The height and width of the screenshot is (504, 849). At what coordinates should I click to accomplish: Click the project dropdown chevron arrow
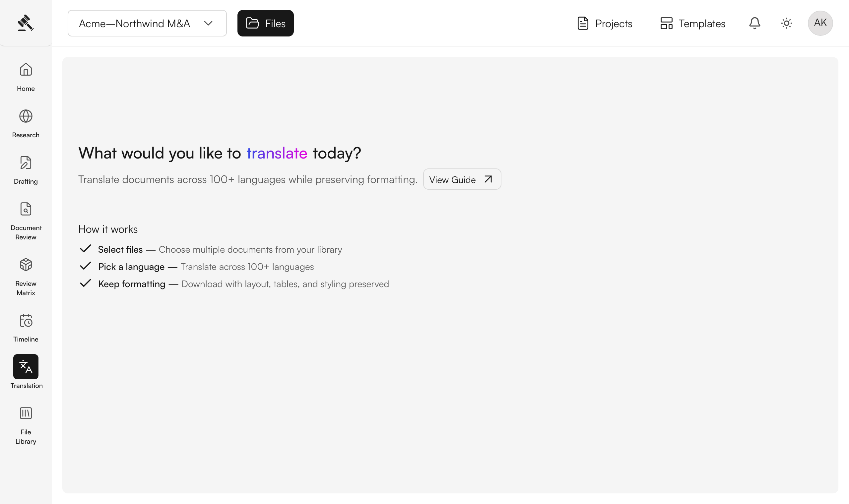208,23
